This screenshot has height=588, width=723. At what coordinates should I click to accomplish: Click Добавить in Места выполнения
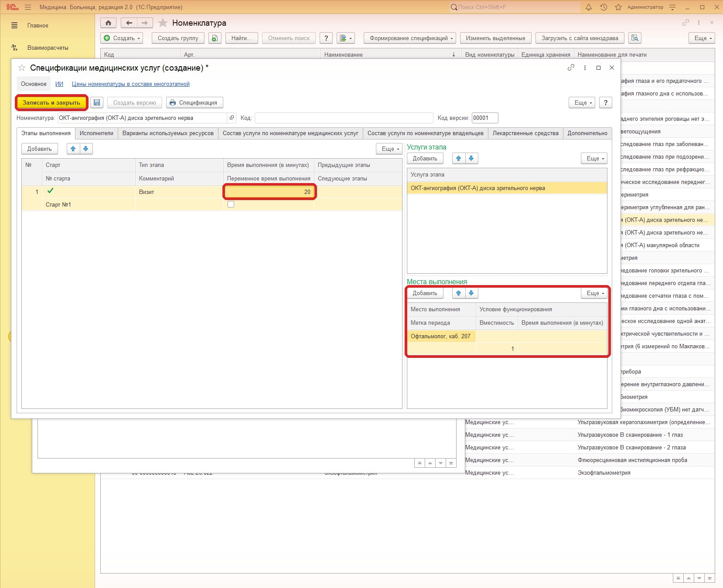(x=425, y=293)
